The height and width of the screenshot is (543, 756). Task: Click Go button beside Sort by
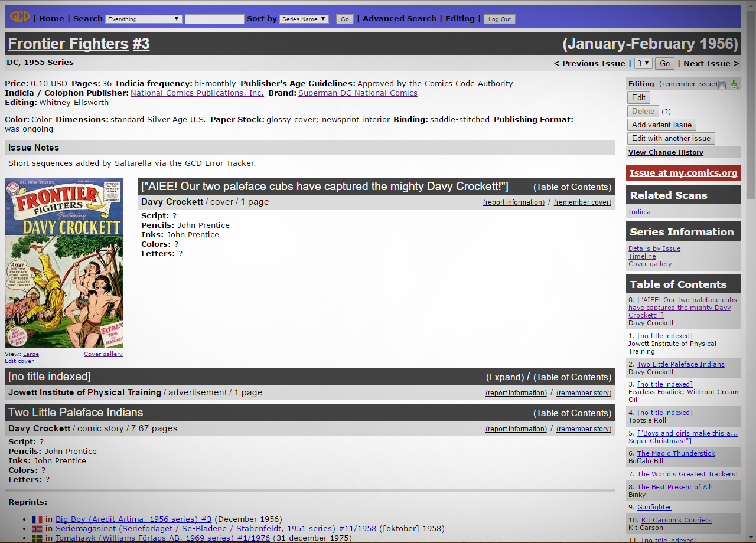point(345,19)
